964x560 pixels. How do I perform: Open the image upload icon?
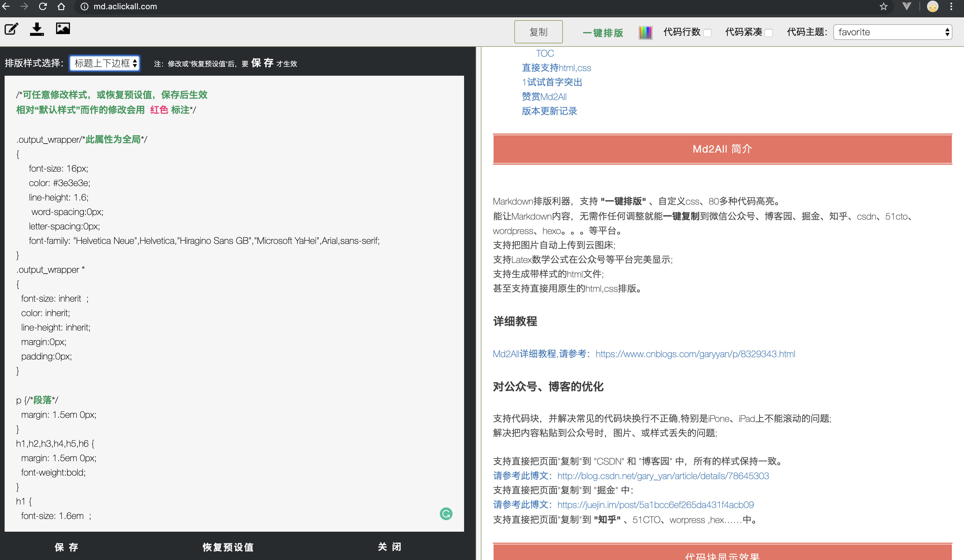pos(63,28)
